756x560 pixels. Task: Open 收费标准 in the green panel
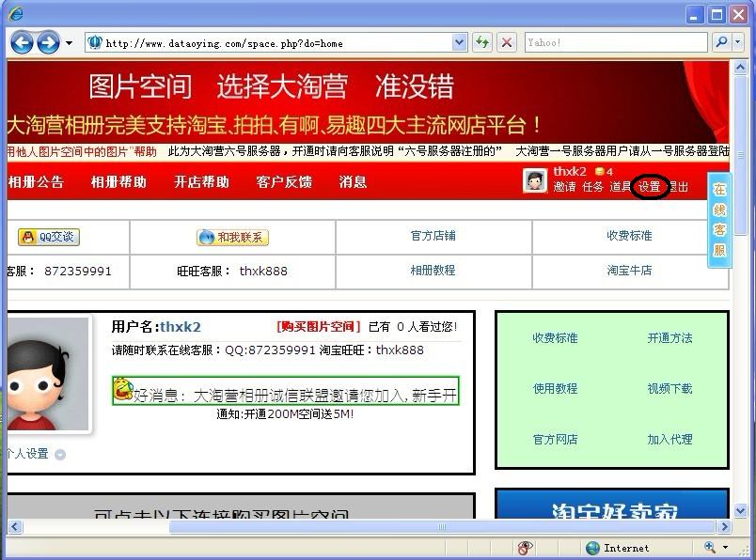tap(555, 338)
